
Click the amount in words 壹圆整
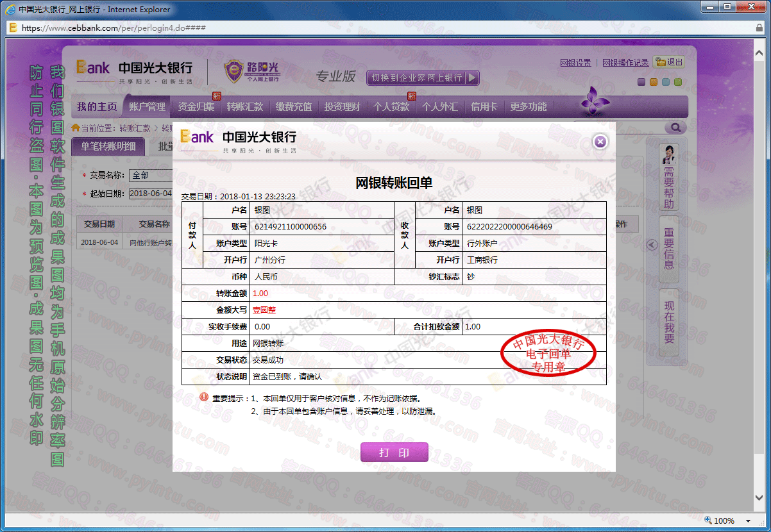(264, 310)
